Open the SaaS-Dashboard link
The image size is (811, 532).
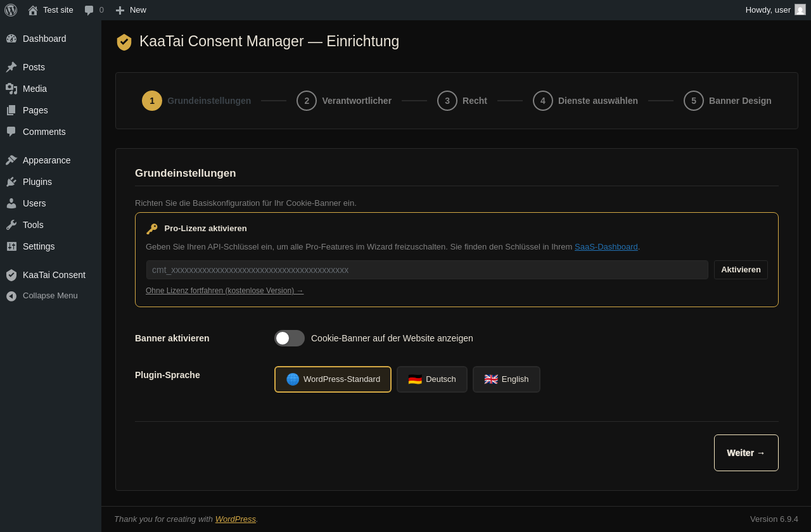(x=606, y=247)
